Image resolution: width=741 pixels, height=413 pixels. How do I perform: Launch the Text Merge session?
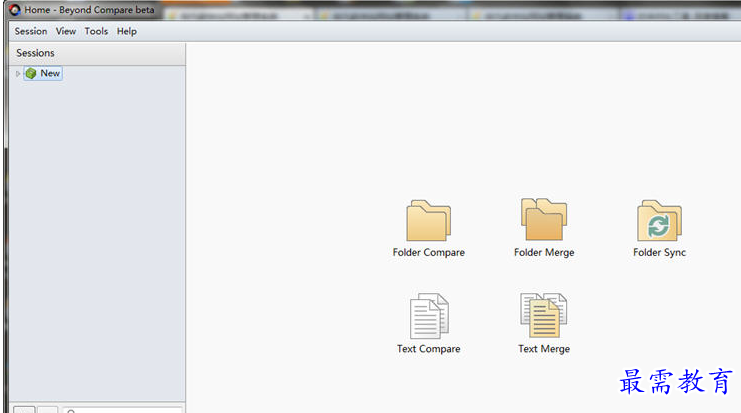(x=544, y=324)
